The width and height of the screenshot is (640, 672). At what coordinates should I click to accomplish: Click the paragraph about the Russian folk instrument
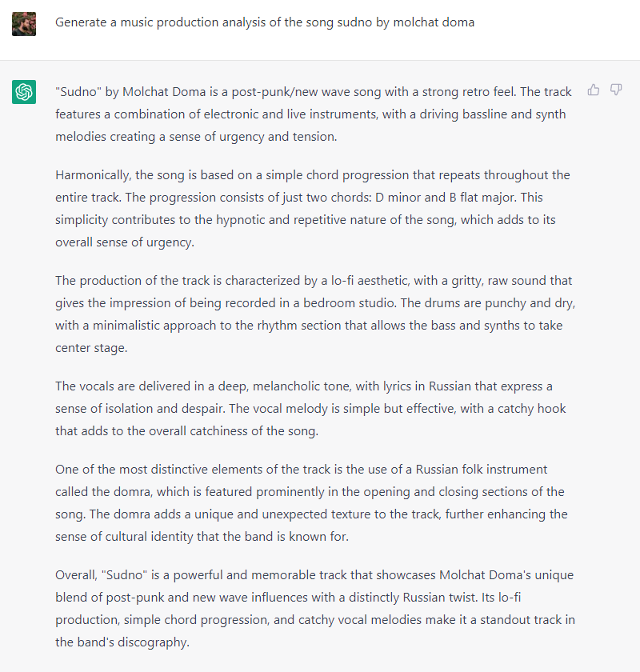[x=312, y=502]
